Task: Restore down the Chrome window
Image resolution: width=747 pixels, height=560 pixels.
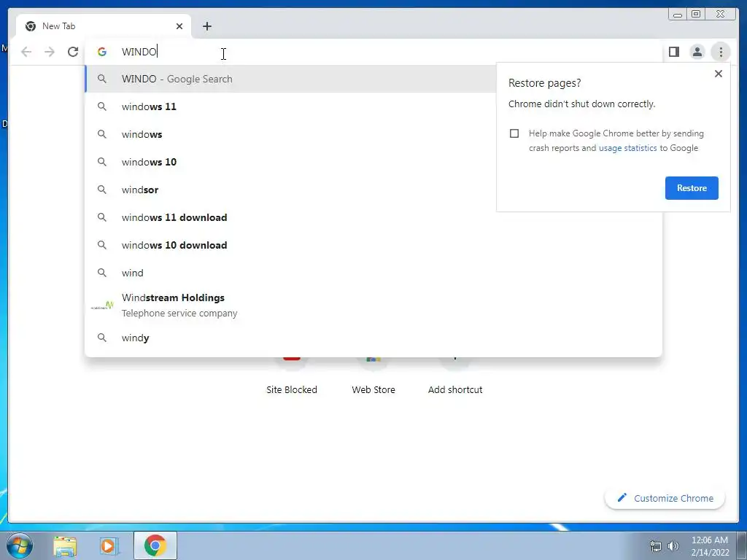Action: 696,15
